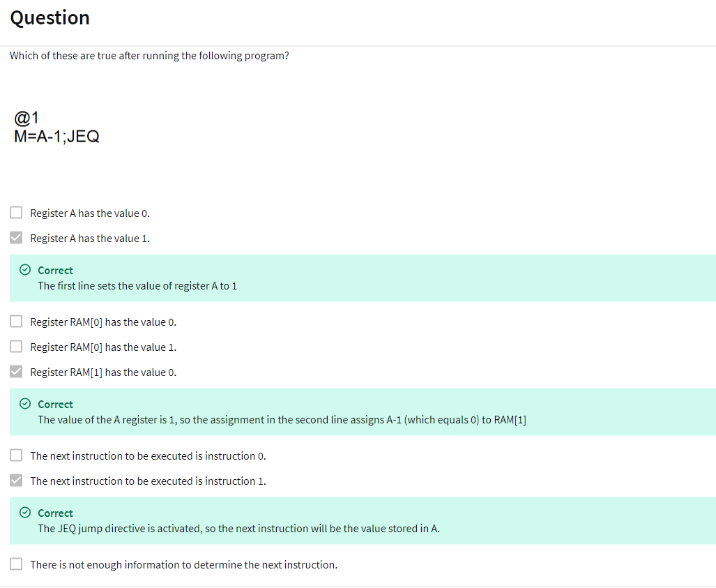Click 'The first line sets the value' explanation

[x=137, y=286]
